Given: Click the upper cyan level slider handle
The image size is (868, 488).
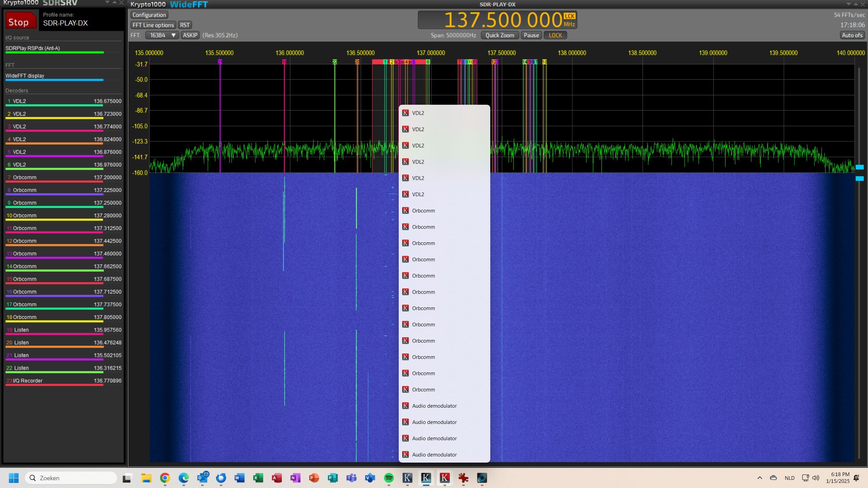Looking at the screenshot, I should coord(860,167).
